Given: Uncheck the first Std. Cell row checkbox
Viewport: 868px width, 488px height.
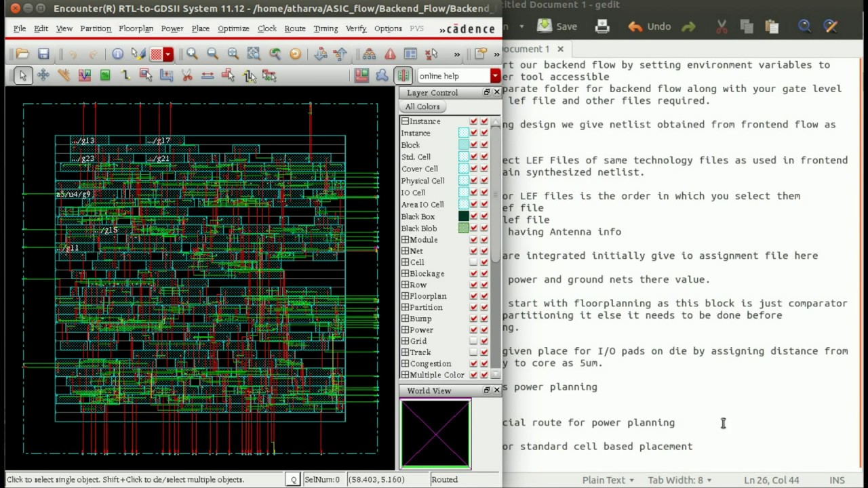Looking at the screenshot, I should (473, 157).
